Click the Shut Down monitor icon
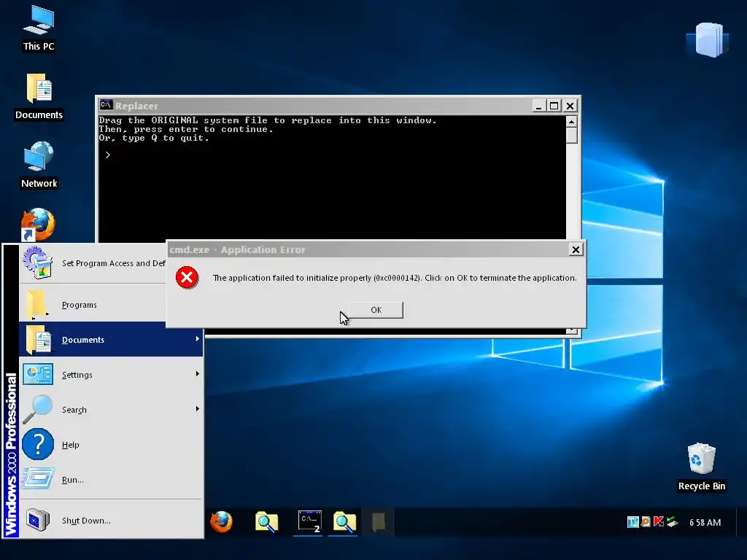The image size is (747, 560). tap(38, 519)
